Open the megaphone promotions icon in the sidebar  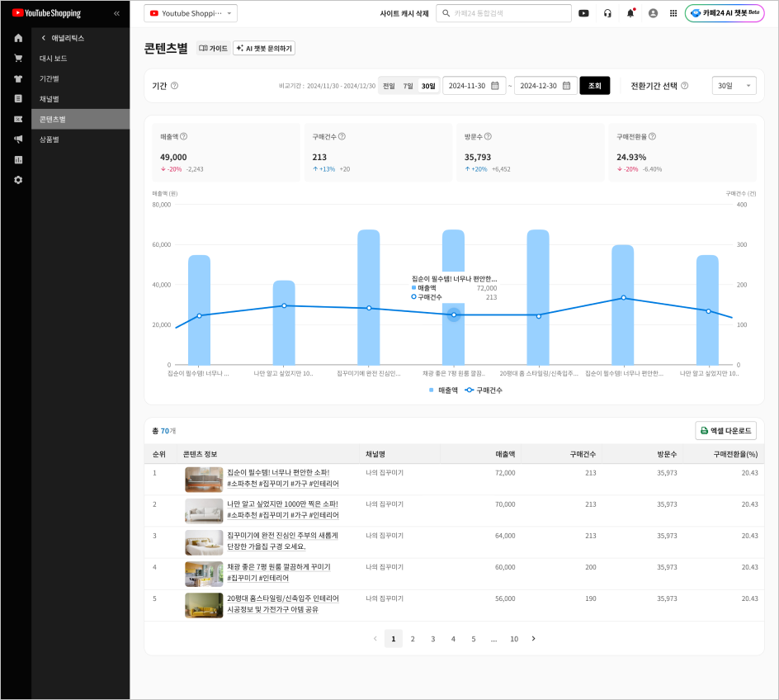18,140
